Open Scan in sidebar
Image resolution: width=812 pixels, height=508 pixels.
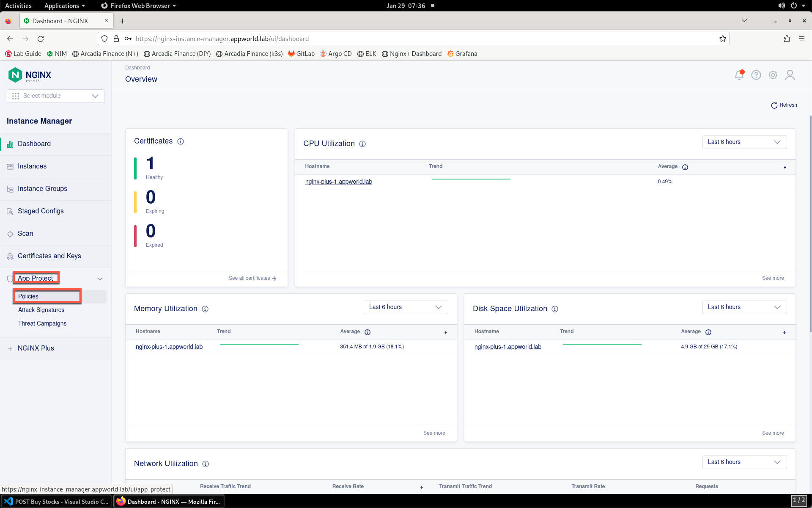[x=55, y=234]
